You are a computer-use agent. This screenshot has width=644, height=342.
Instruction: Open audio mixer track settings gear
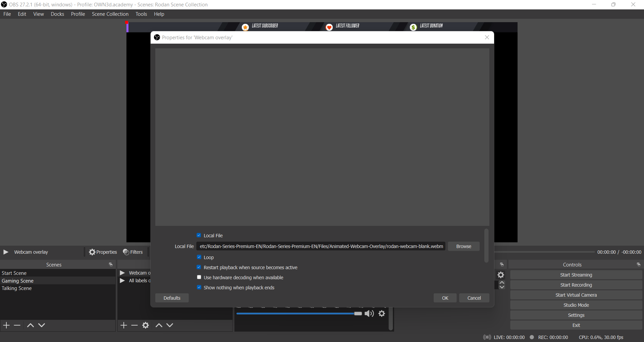click(x=382, y=313)
